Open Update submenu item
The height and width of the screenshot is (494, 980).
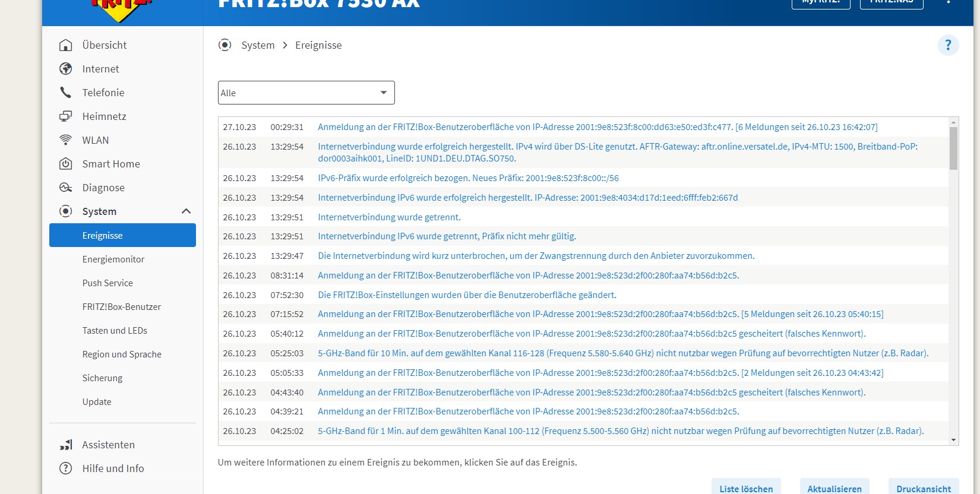click(x=97, y=402)
